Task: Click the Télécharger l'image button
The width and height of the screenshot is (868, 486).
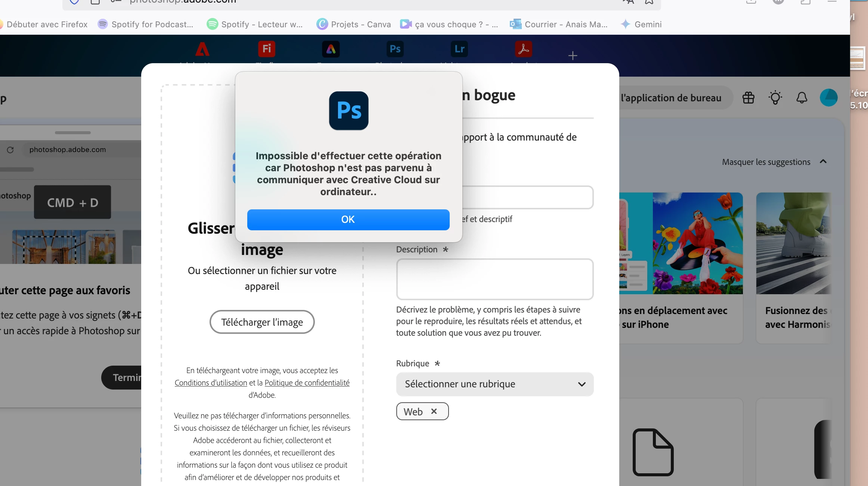Action: pos(262,322)
